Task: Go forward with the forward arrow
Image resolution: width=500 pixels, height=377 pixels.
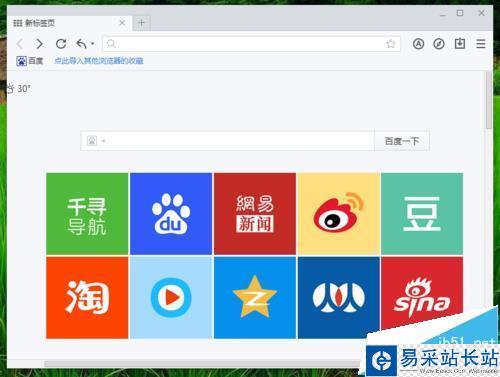Action: [39, 44]
